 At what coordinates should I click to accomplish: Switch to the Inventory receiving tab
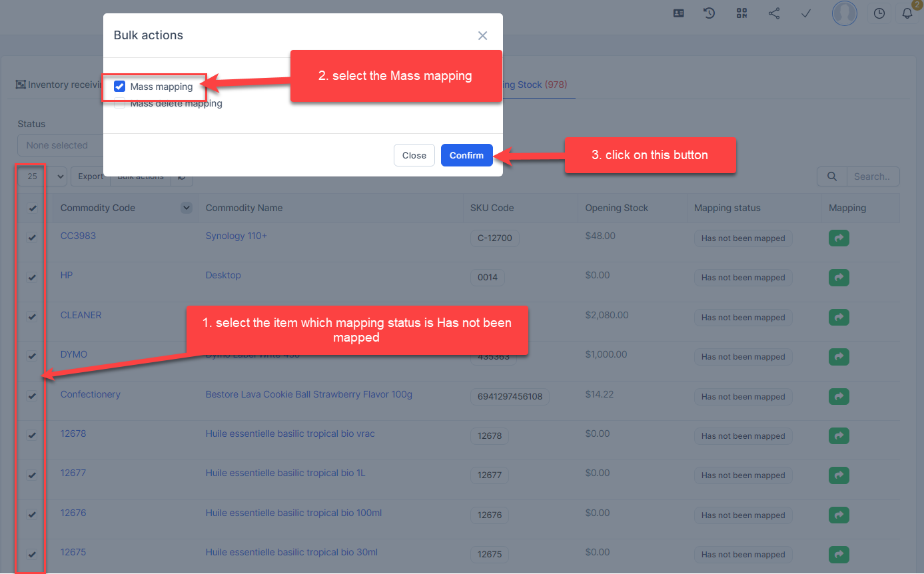60,85
